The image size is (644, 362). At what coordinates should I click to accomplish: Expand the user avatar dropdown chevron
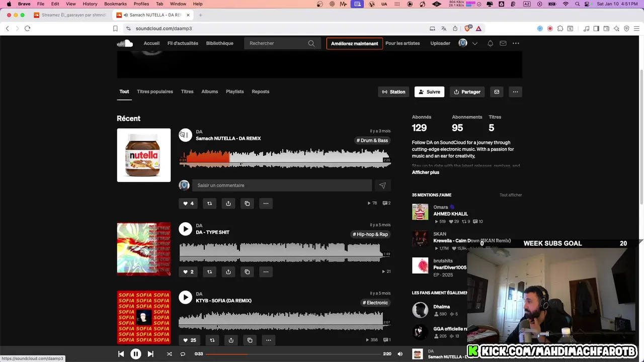click(474, 43)
